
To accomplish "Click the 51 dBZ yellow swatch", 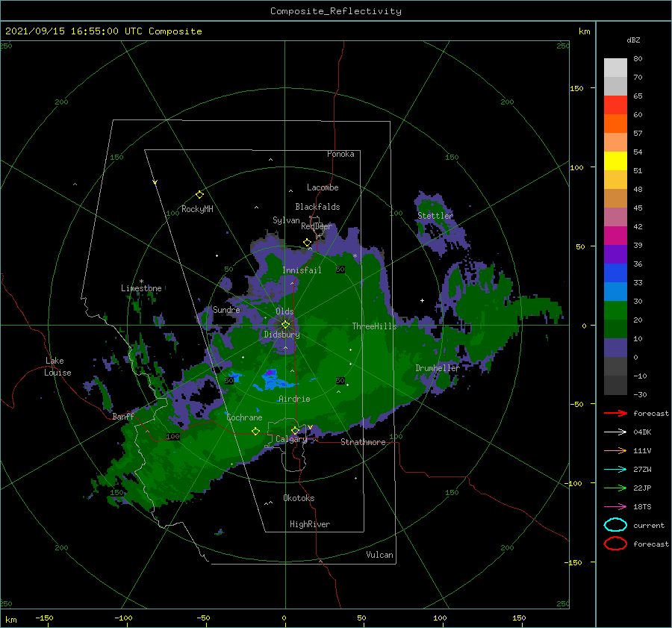I will tap(615, 161).
